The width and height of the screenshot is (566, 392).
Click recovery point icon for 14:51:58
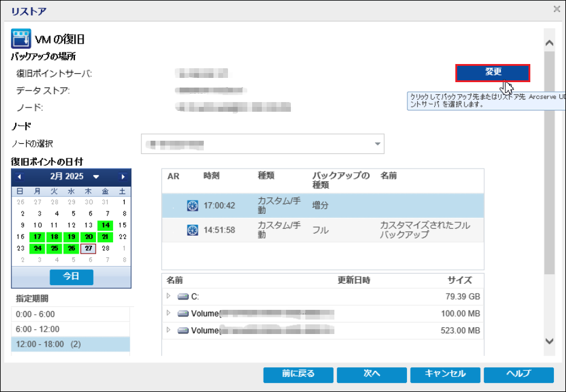click(x=192, y=230)
